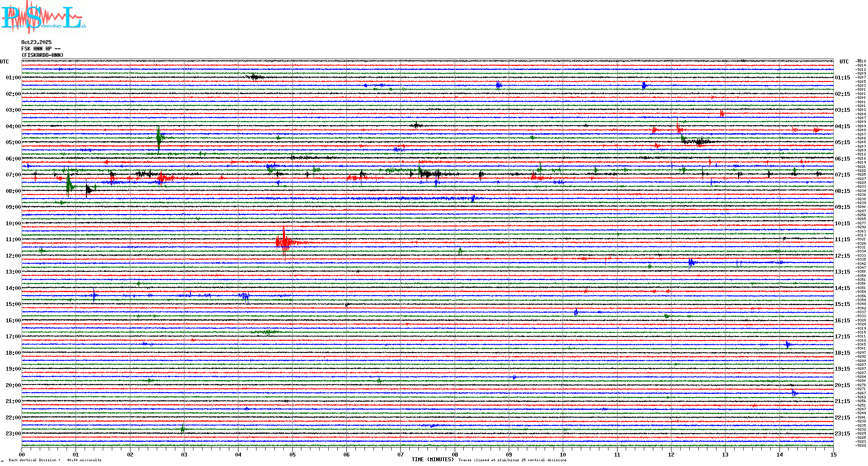
Task: Select the 11:00 hour label on left
Action: tap(13, 239)
